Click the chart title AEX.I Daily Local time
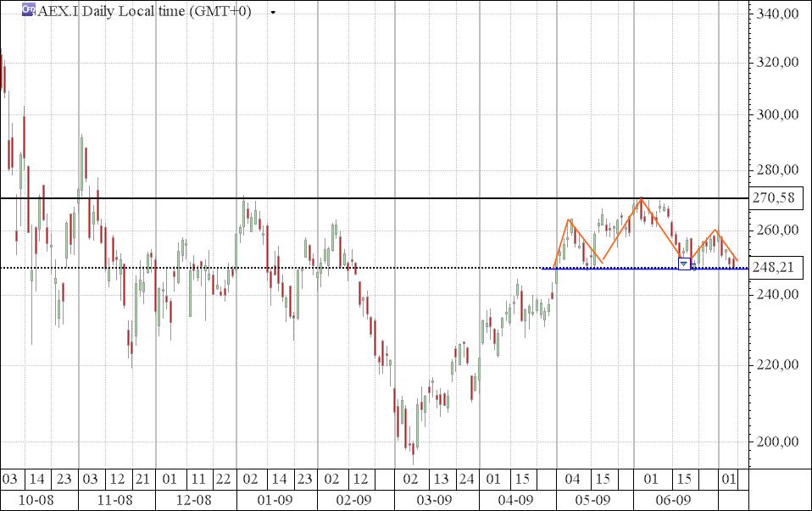Screen dimensions: 812x511 [144, 11]
